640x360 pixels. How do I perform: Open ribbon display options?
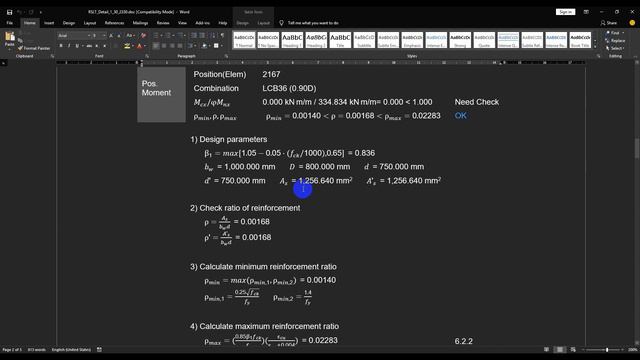[586, 12]
